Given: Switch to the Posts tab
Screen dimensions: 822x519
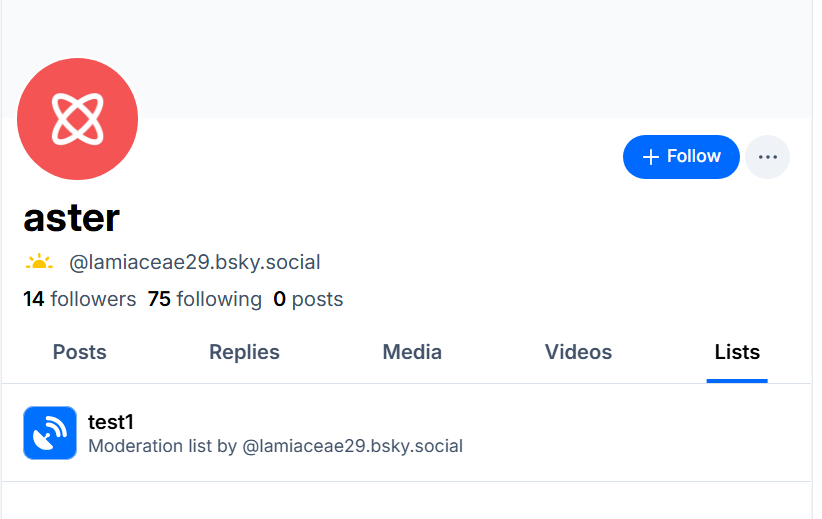Looking at the screenshot, I should tap(79, 352).
